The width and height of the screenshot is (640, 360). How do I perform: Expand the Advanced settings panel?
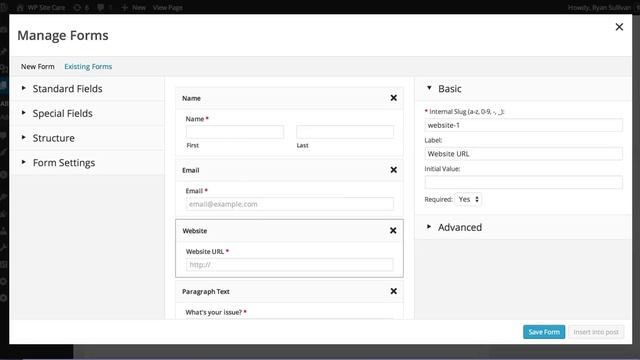tap(523, 227)
